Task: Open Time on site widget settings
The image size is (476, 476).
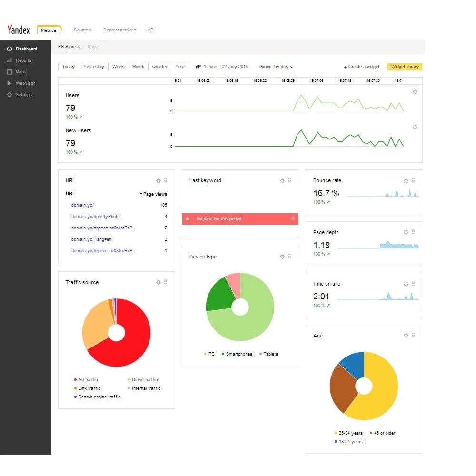Action: tap(406, 284)
